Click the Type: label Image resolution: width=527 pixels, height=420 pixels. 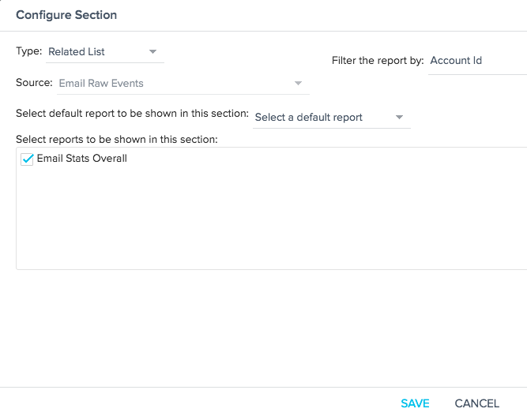29,51
